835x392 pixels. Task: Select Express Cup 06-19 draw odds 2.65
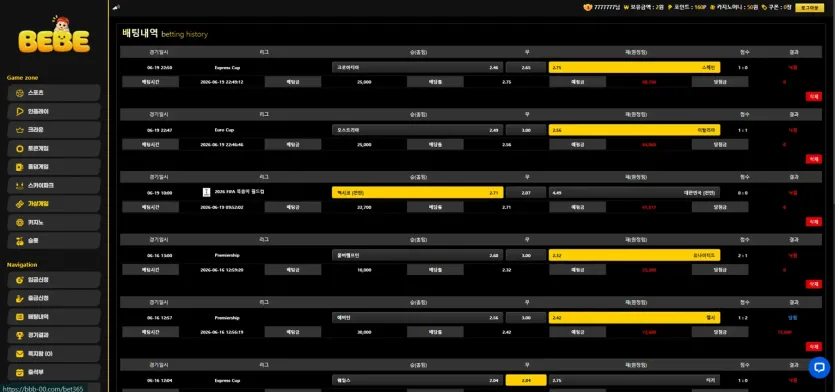click(x=526, y=68)
